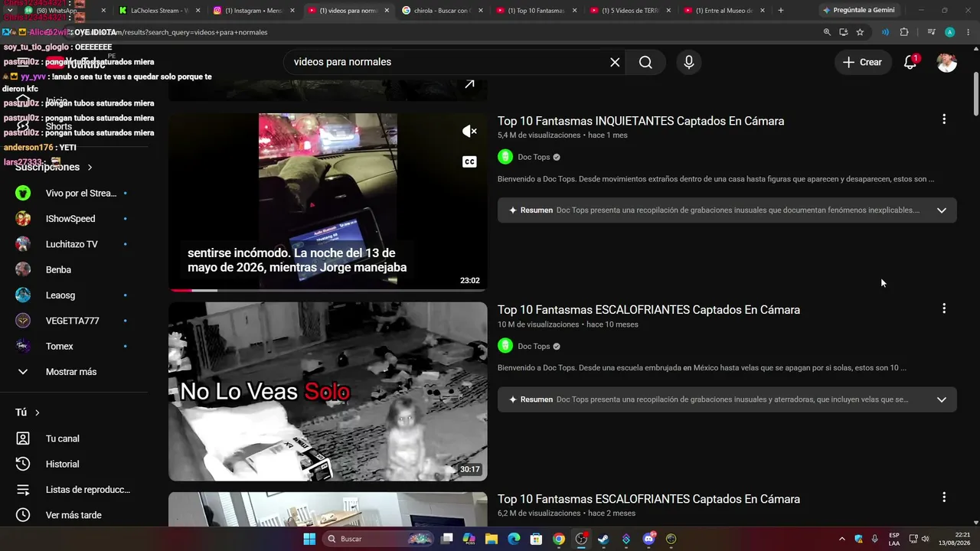Open title 'Top 10 Fantasmas INQUIETANTES Captados En Cámara'
This screenshot has height=551, width=980.
[x=641, y=121]
